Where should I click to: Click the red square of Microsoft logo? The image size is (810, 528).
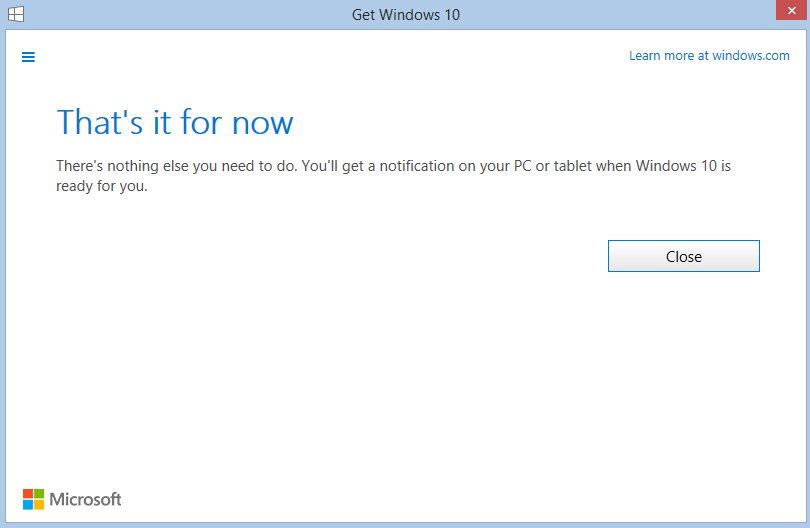click(28, 493)
